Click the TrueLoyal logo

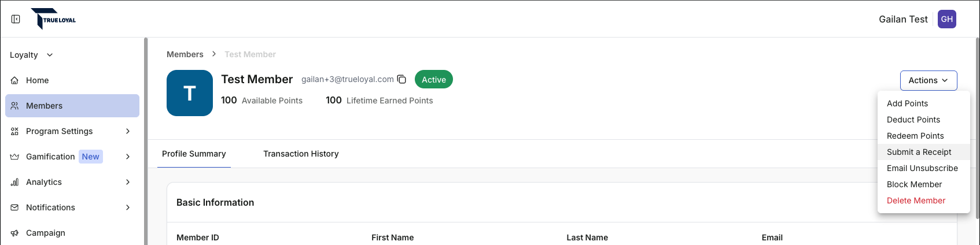pos(53,19)
